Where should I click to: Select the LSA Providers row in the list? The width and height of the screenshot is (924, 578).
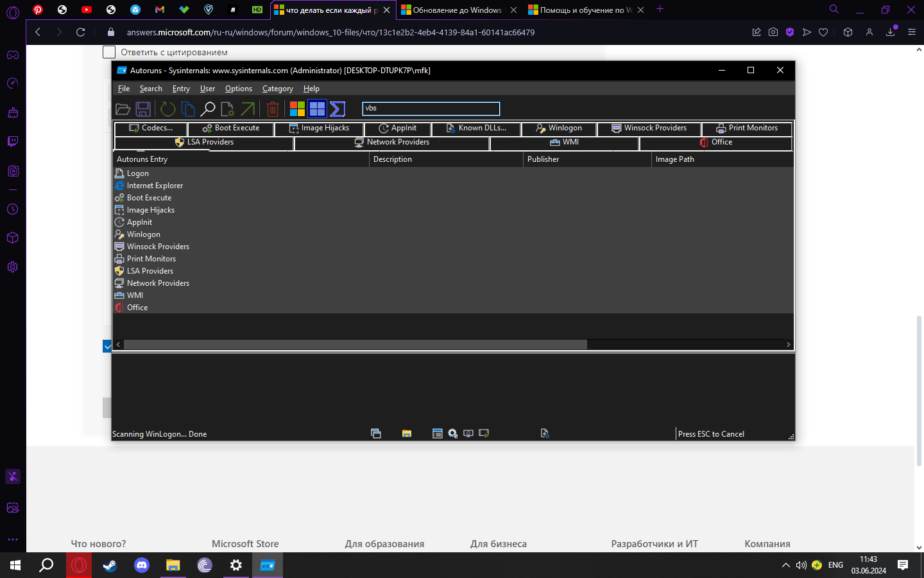tap(453, 271)
